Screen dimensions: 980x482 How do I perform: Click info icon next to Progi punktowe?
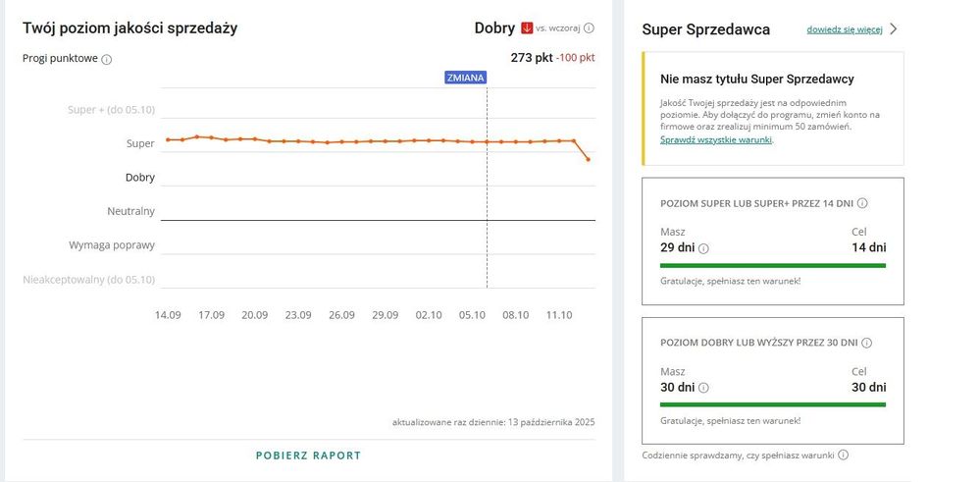pyautogui.click(x=107, y=59)
